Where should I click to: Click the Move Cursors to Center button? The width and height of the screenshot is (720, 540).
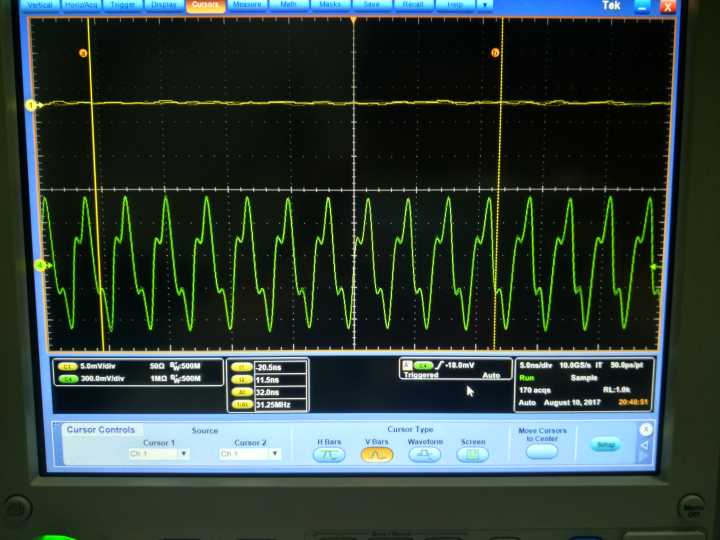(542, 451)
